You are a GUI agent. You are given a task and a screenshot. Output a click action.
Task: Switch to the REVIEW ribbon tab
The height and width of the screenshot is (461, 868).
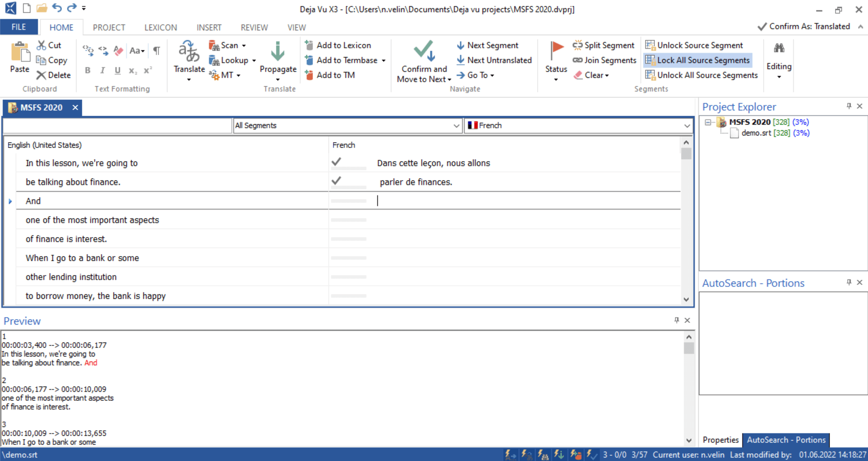(x=254, y=28)
